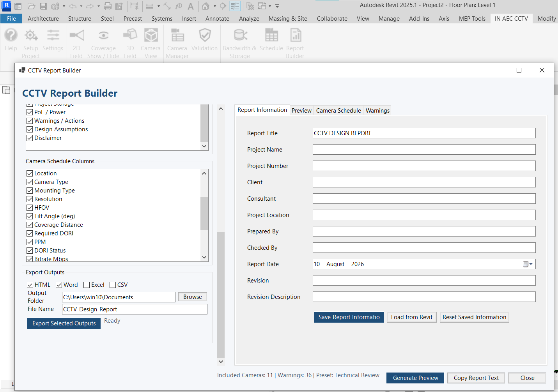Image resolution: width=558 pixels, height=392 pixels.
Task: Toggle the Thin Lines icon
Action: [235, 6]
